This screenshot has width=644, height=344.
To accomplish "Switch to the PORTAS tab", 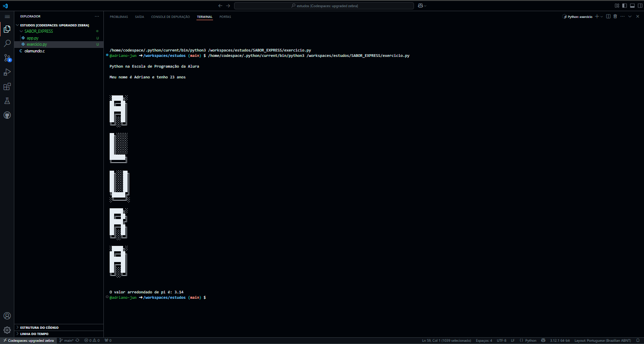I will tap(225, 17).
